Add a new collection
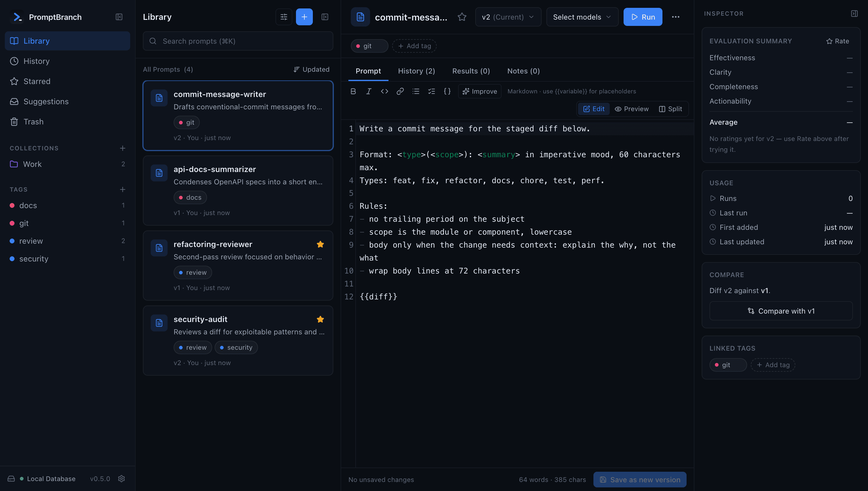The width and height of the screenshot is (868, 491). coord(122,148)
